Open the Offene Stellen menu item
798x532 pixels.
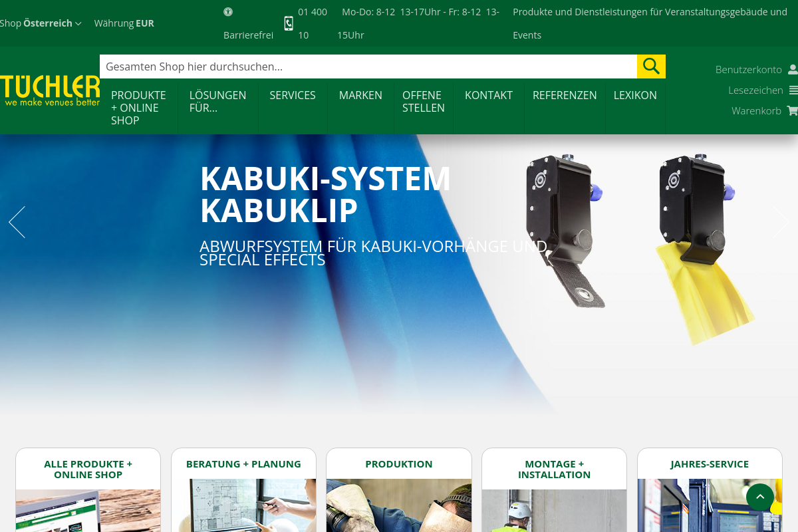click(x=424, y=101)
